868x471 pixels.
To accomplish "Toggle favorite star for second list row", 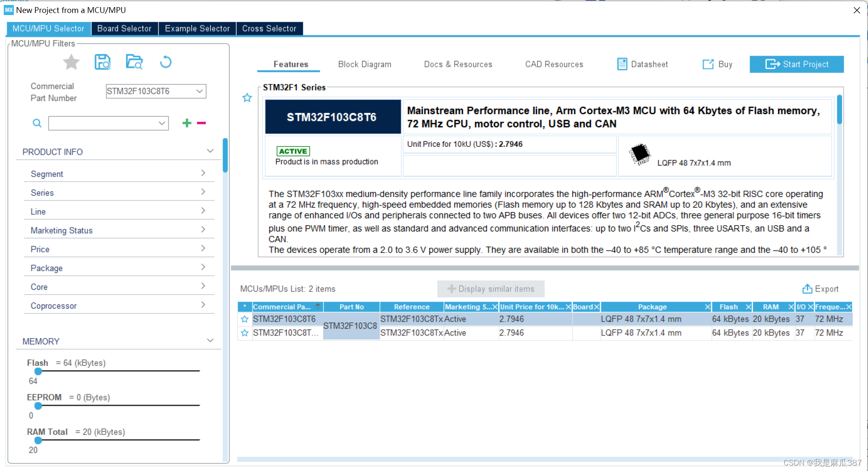I will click(x=245, y=333).
